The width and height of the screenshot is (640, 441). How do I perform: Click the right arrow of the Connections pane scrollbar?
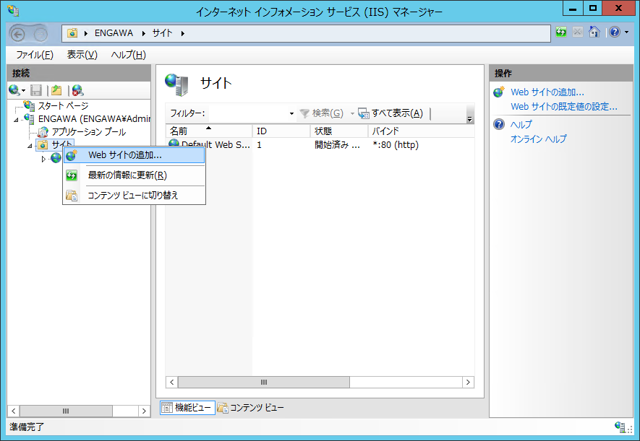144,411
